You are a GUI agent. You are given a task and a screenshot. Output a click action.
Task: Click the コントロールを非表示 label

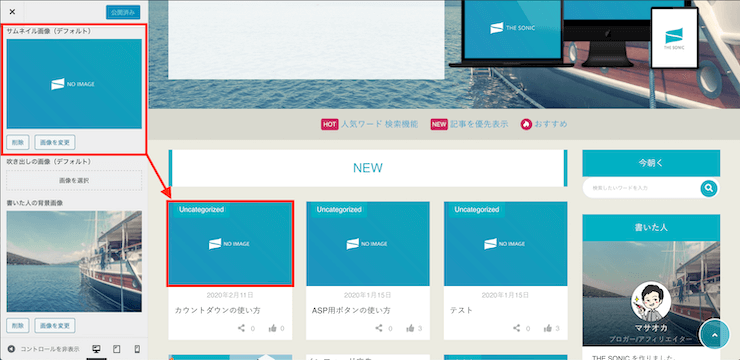coord(50,350)
